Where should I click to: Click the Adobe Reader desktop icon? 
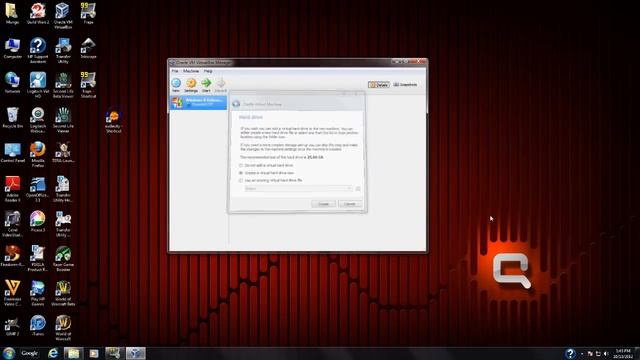[13, 189]
